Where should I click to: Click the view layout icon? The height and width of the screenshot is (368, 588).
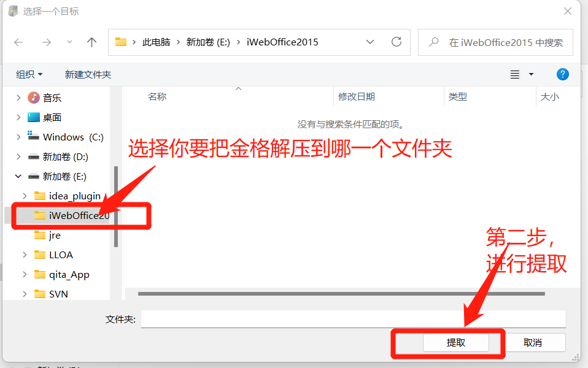pos(515,74)
